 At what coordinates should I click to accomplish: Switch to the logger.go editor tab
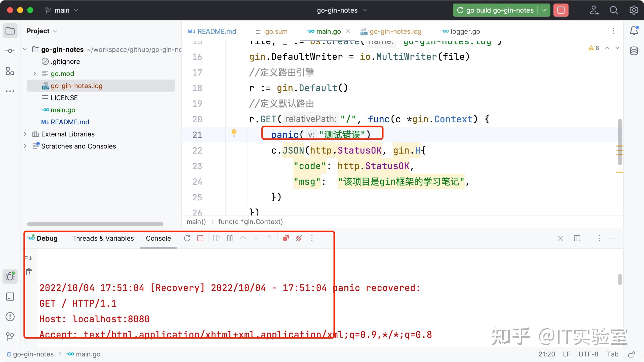(465, 31)
